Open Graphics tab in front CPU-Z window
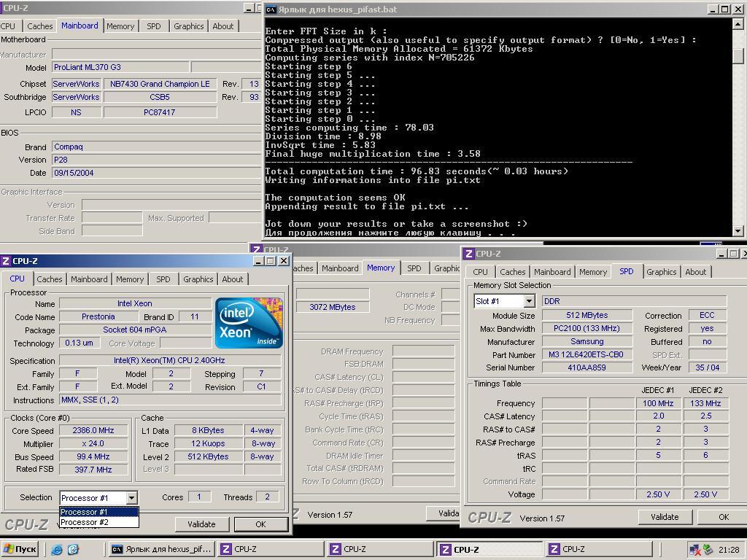 pos(198,279)
